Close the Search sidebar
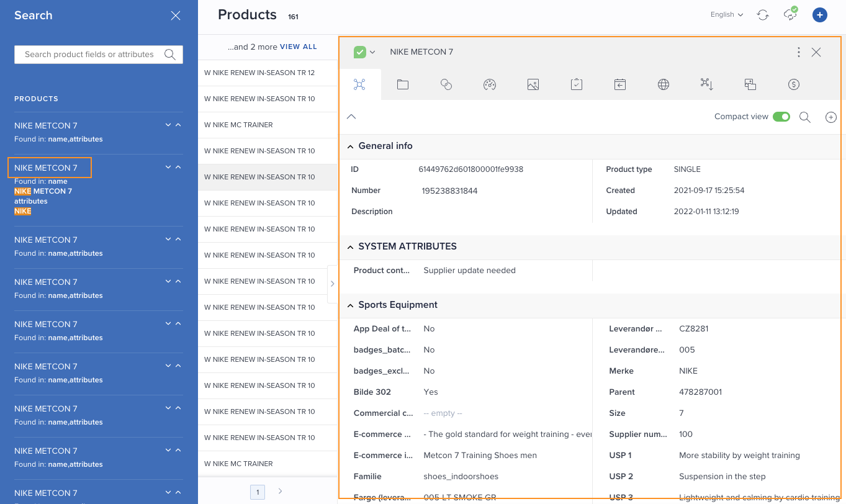The image size is (846, 504). (x=176, y=16)
